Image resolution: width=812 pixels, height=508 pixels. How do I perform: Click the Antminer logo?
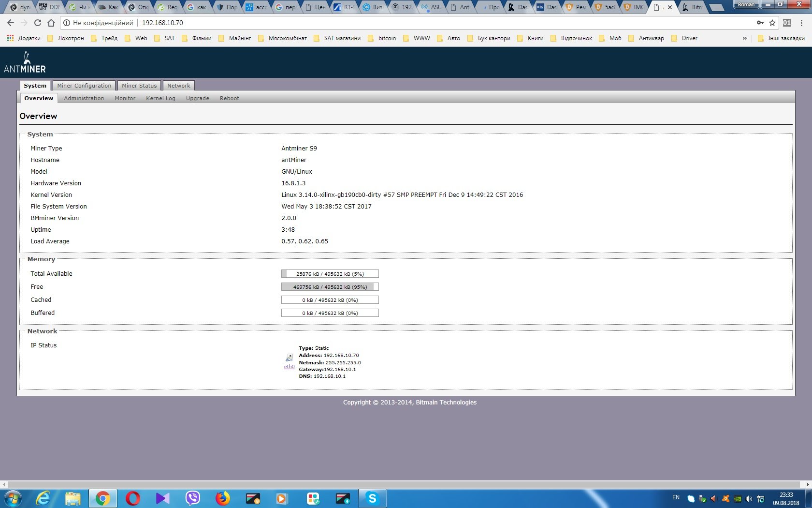click(x=25, y=63)
